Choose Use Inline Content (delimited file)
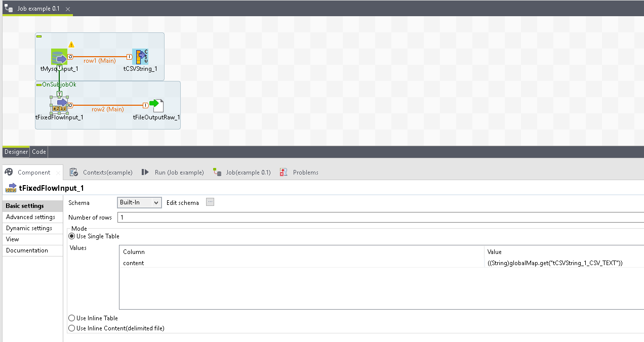 (x=72, y=328)
